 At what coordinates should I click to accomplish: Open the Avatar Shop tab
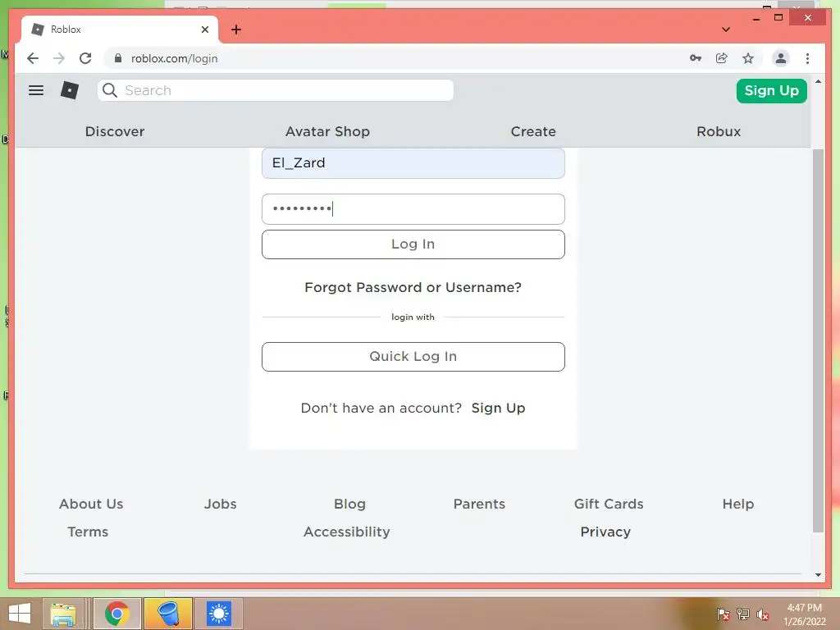pos(327,131)
